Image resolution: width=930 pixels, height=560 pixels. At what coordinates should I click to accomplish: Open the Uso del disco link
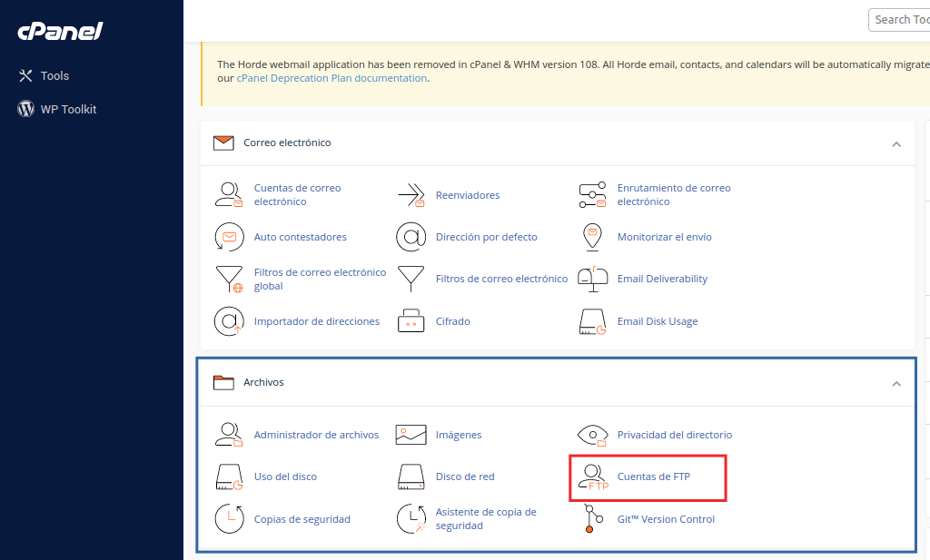pos(285,476)
